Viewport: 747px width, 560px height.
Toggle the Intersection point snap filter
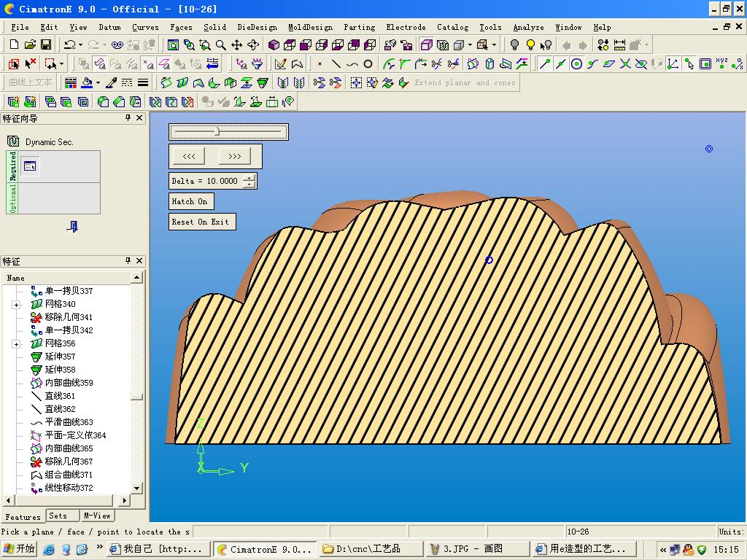[x=625, y=63]
